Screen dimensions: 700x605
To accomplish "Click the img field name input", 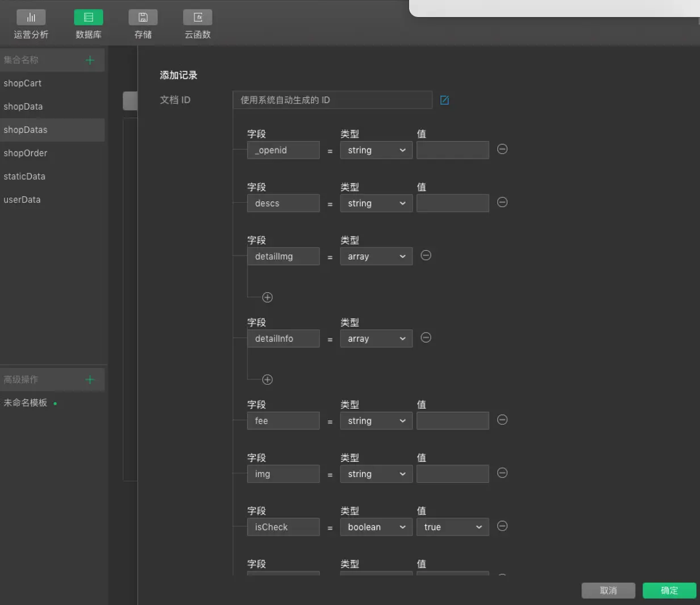I will tap(284, 474).
